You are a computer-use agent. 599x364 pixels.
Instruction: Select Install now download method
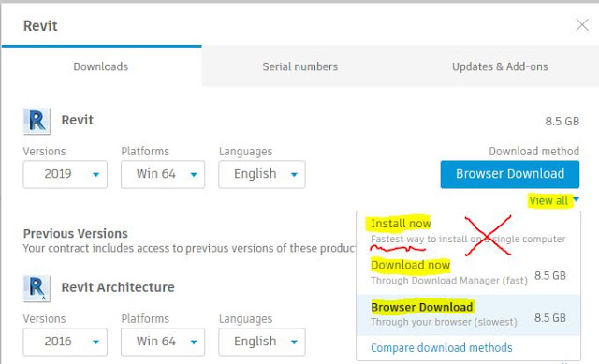click(468, 231)
